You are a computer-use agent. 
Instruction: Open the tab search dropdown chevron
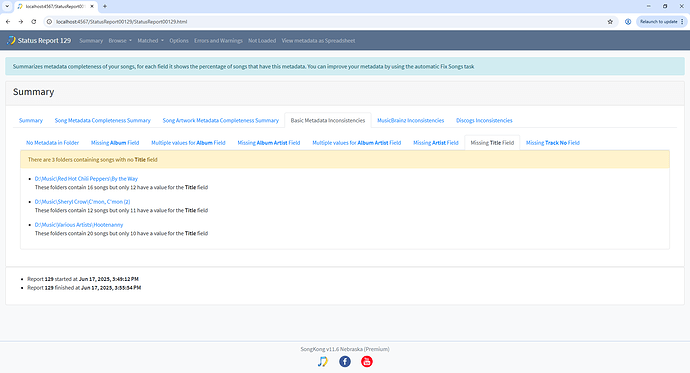tap(7, 6)
